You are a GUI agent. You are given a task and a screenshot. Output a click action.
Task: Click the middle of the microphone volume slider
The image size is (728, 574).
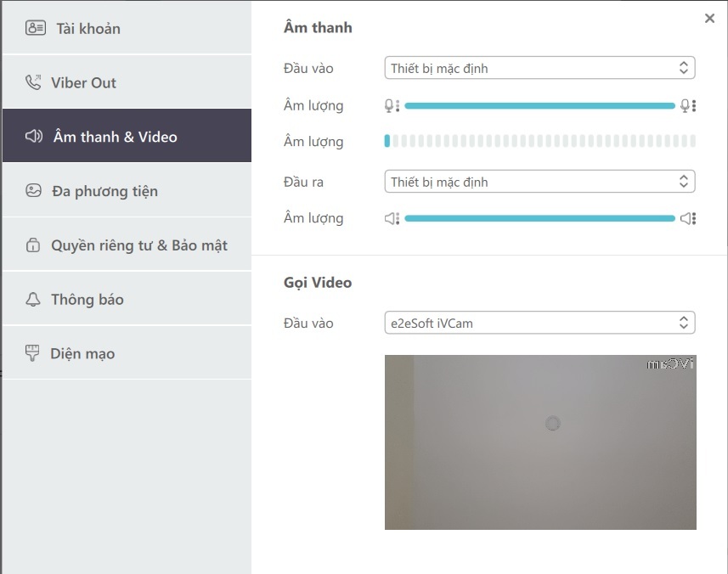[x=539, y=106]
